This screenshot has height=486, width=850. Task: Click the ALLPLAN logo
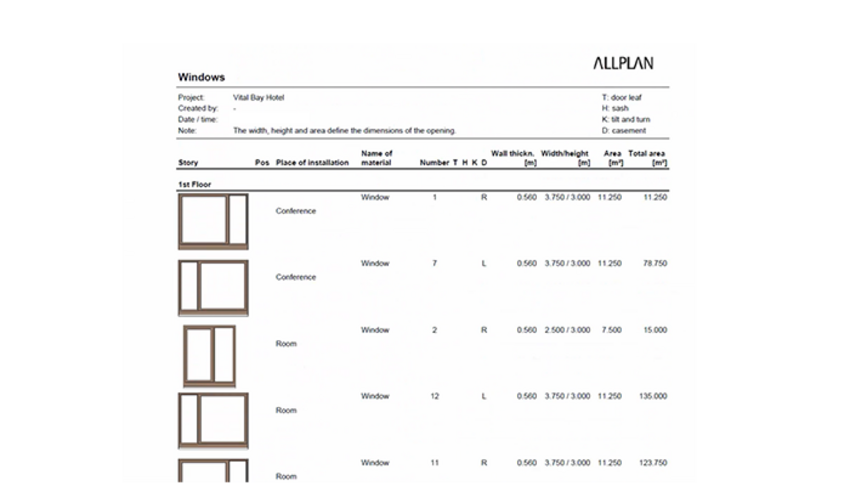coord(624,63)
